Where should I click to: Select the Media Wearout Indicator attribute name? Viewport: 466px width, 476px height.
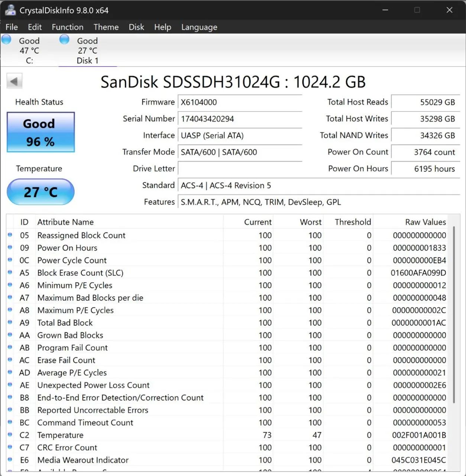[83, 460]
